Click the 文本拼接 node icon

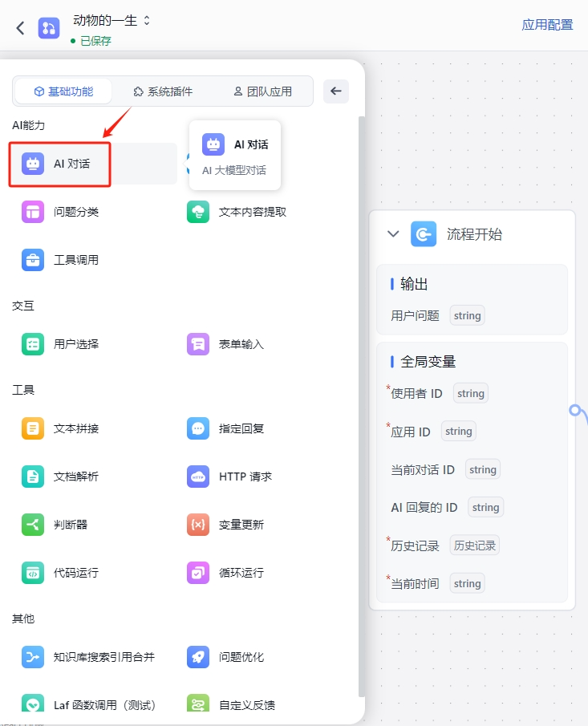(x=33, y=428)
